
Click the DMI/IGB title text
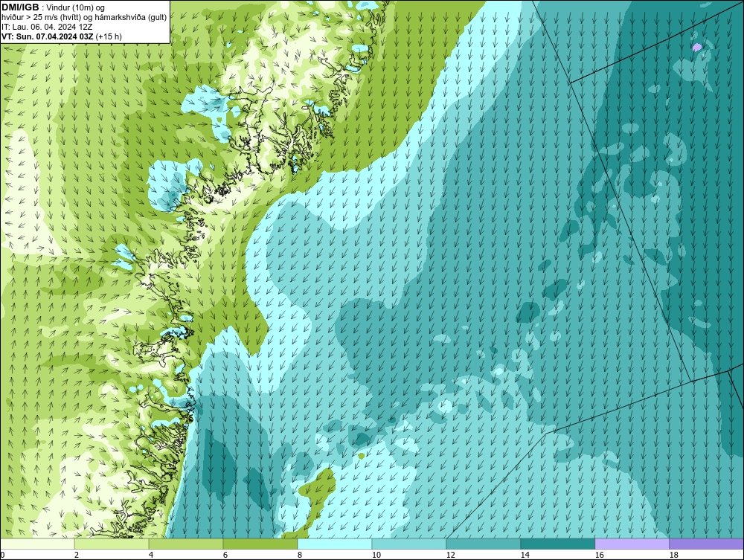pyautogui.click(x=20, y=7)
